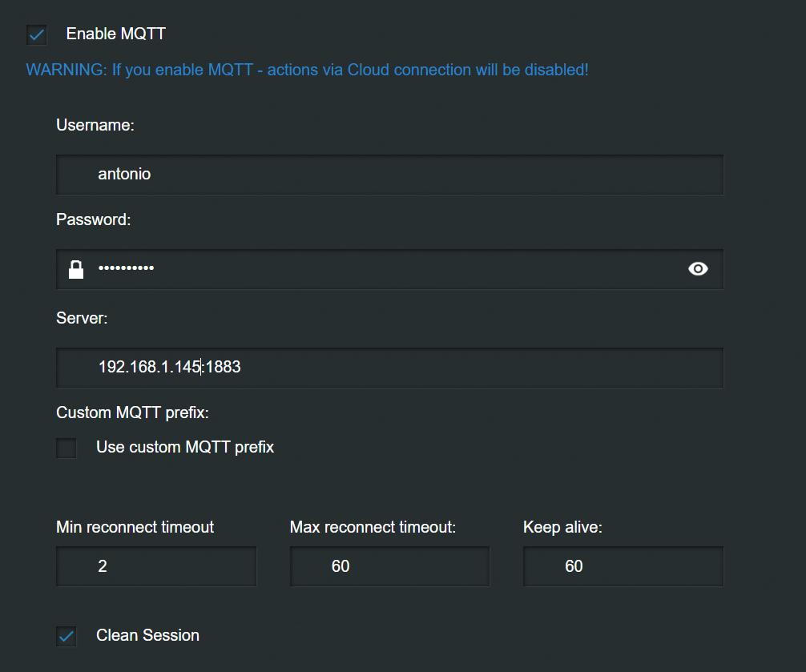Image resolution: width=806 pixels, height=672 pixels.
Task: Click the blue Cloud connection warning text
Action: (307, 70)
